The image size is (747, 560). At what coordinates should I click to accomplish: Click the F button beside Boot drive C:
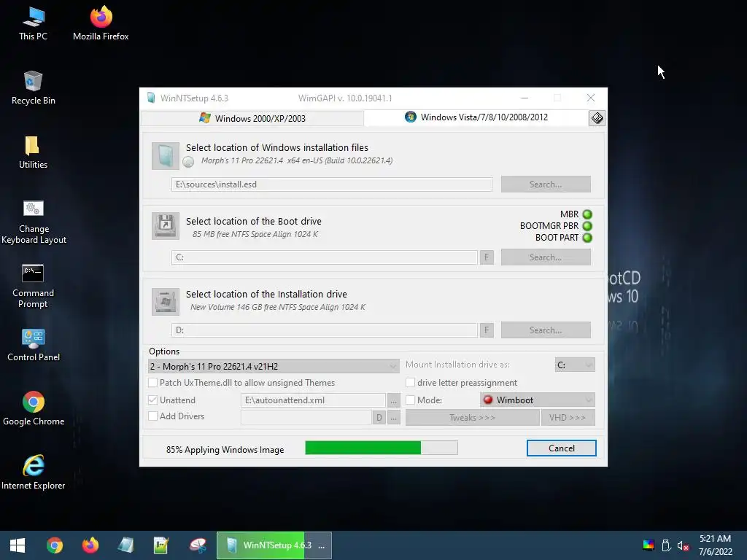click(x=487, y=257)
